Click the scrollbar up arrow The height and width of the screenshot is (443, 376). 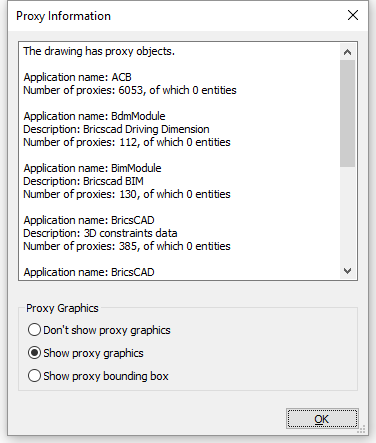click(347, 52)
